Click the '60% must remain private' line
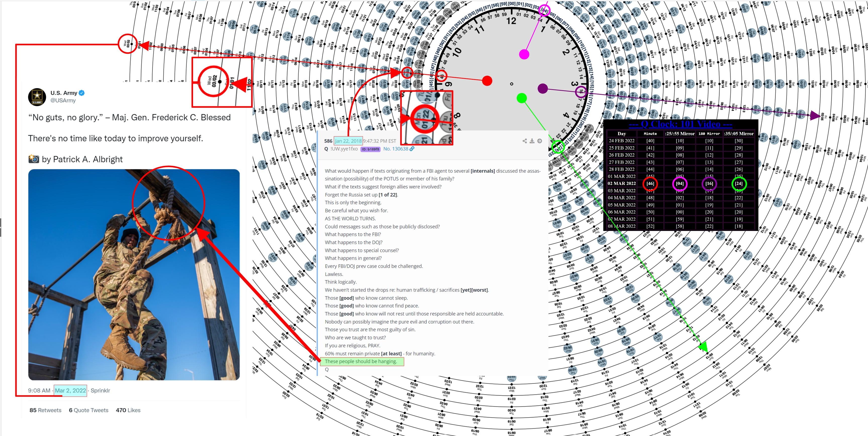This screenshot has width=868, height=436. [380, 354]
